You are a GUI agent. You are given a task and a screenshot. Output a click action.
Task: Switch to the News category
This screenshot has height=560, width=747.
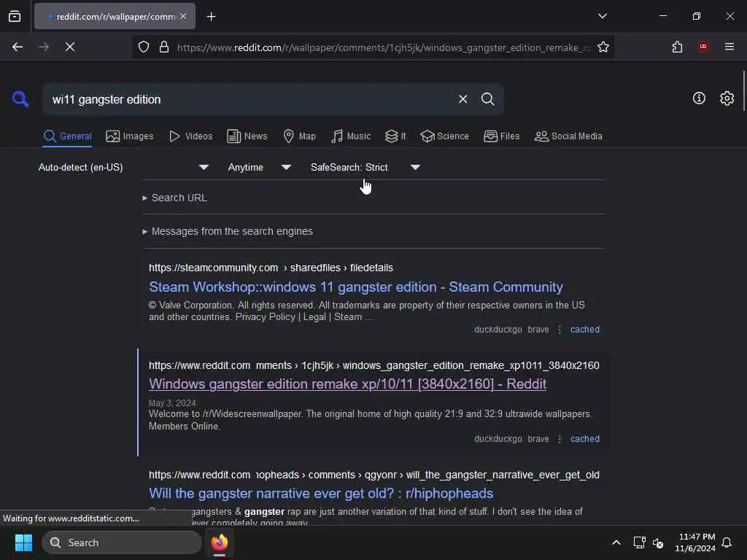[247, 136]
